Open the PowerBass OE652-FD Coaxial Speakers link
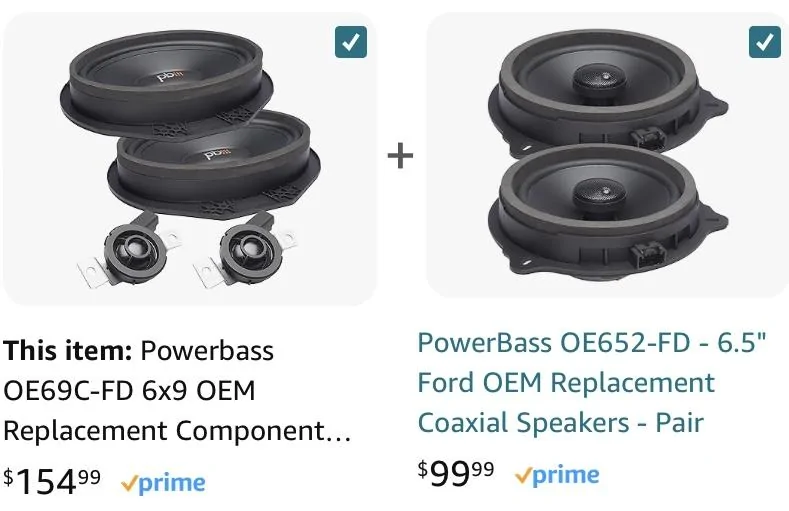Screen dimensions: 789x511 click(x=591, y=382)
